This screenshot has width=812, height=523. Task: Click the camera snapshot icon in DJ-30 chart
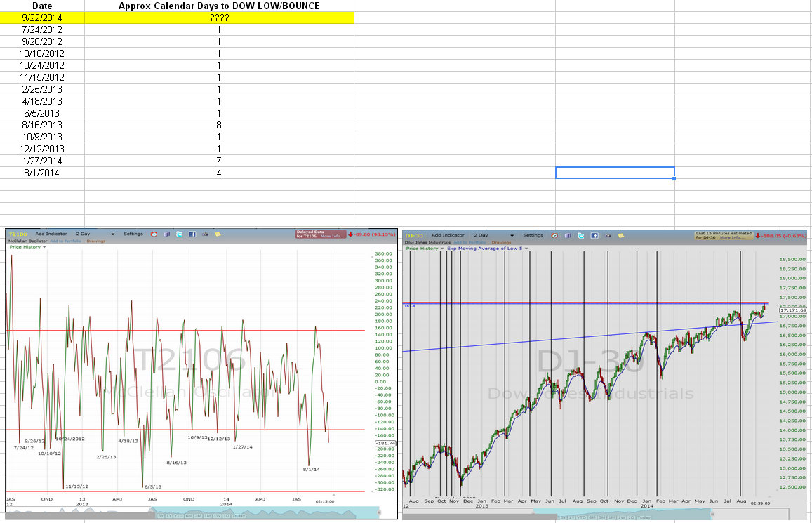click(608, 236)
